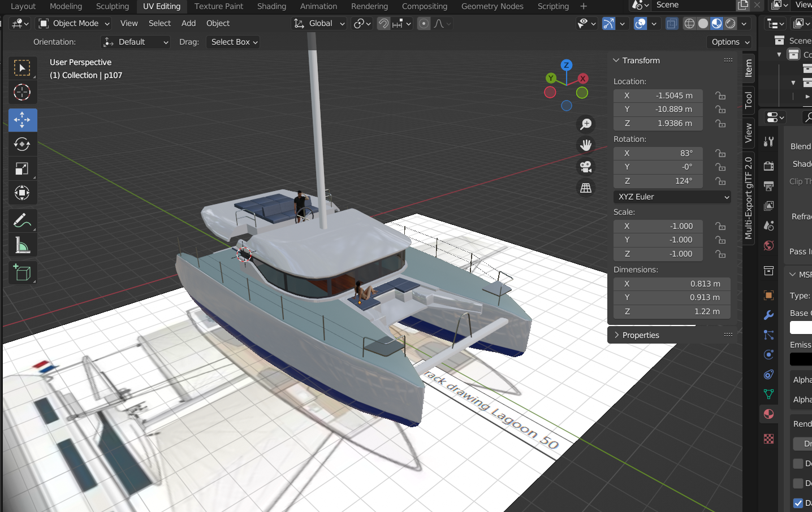This screenshot has height=512, width=812.
Task: Open Render properties tab
Action: [x=768, y=166]
